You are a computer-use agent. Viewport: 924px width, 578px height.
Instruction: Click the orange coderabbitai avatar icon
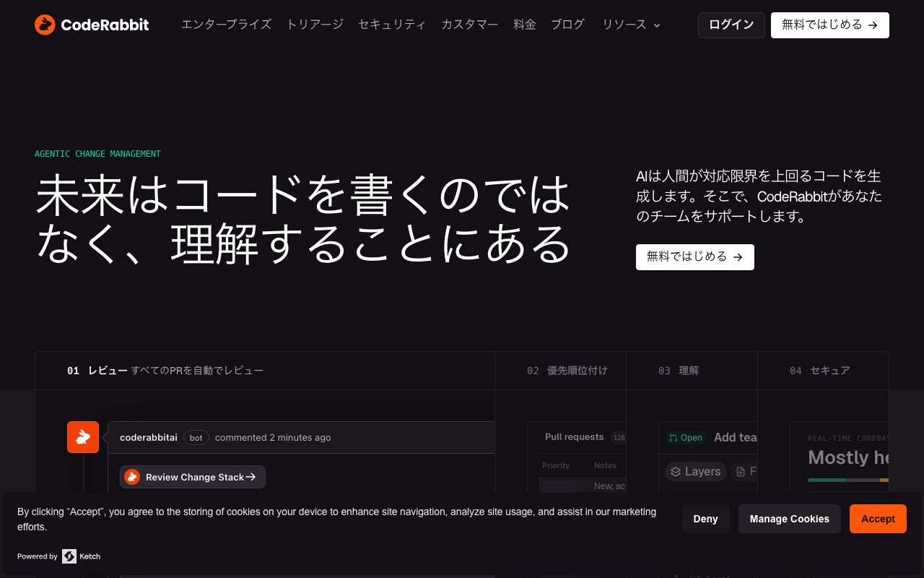click(x=83, y=437)
